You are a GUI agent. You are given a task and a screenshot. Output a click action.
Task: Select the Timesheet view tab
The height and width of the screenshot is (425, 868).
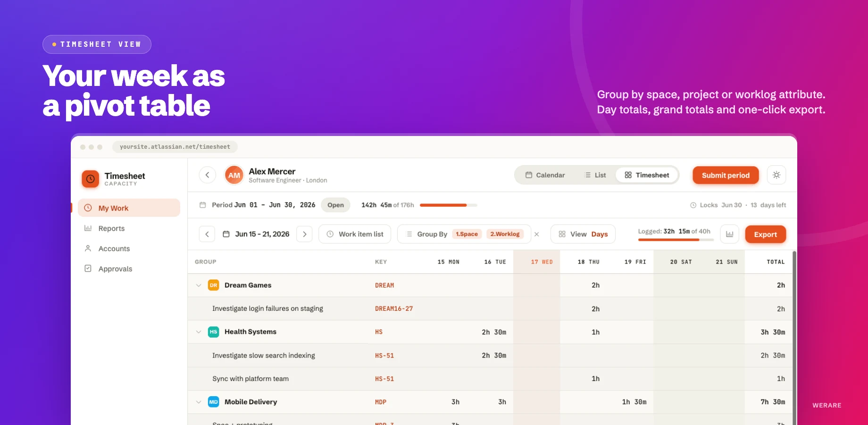pyautogui.click(x=647, y=175)
